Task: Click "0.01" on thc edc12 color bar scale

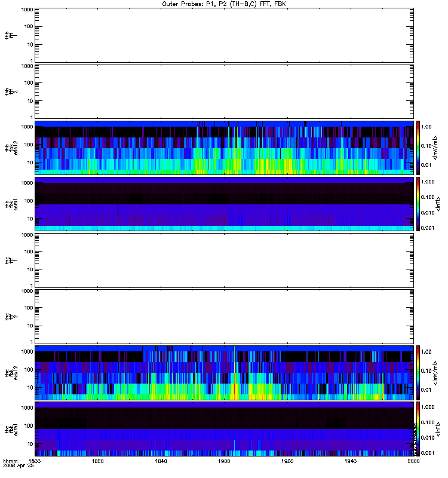Action: [426, 390]
